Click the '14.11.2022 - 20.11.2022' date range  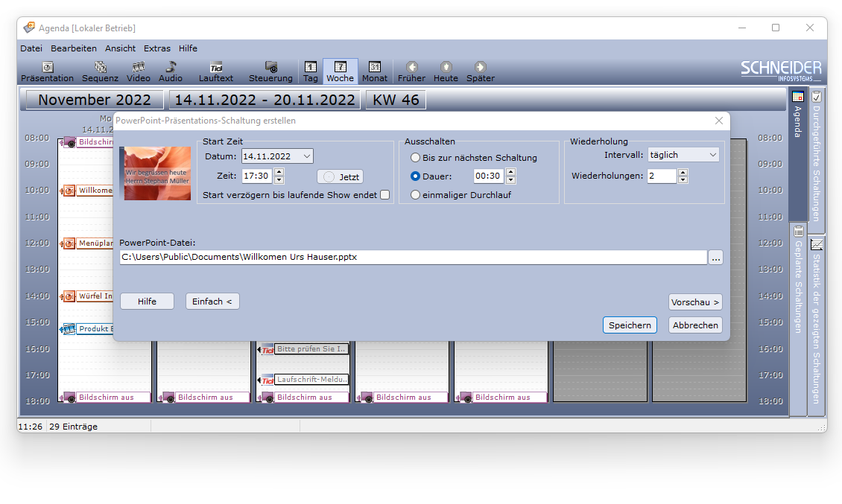click(265, 100)
